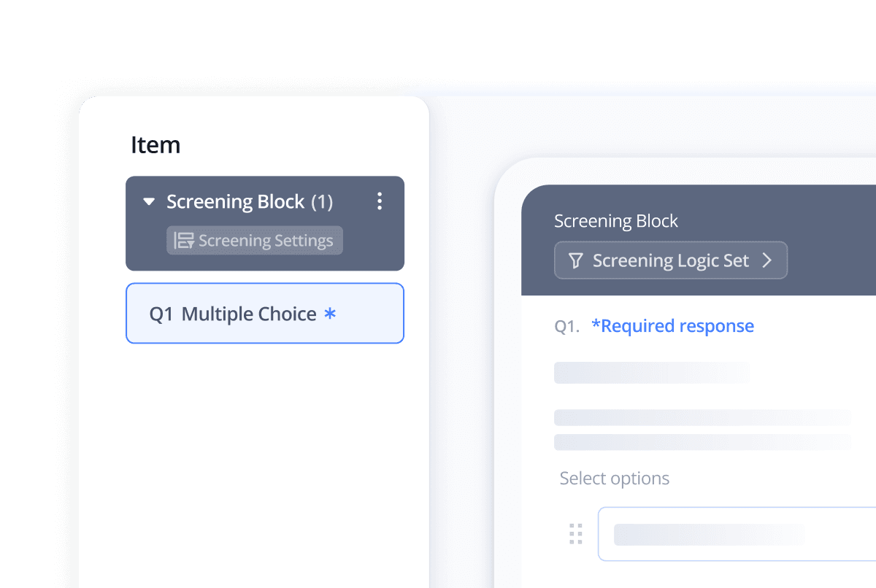This screenshot has width=876, height=588.
Task: Click the drag handle next to the option row
Action: (575, 533)
